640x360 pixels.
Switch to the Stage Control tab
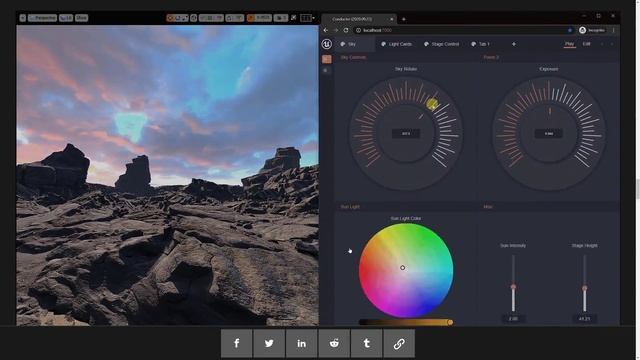coord(441,44)
